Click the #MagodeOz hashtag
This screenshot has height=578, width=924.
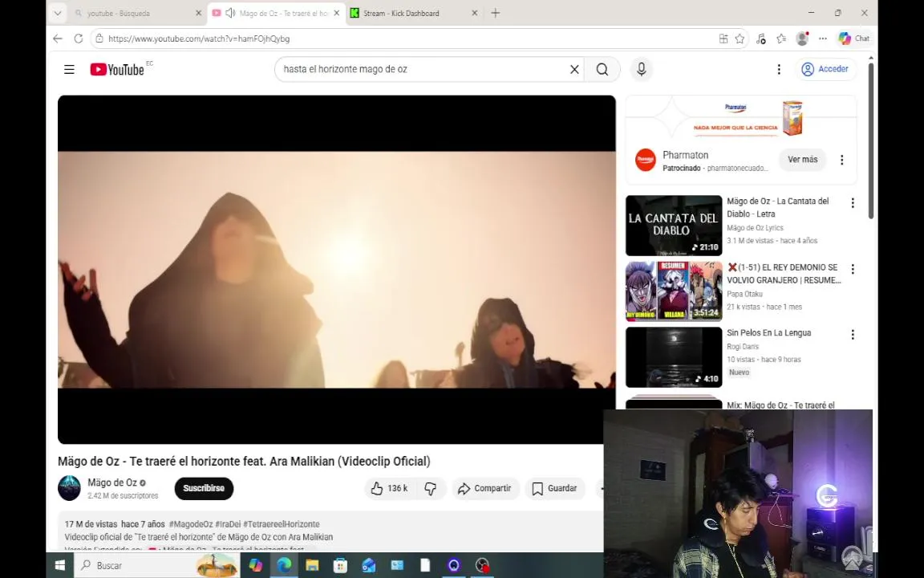(191, 523)
